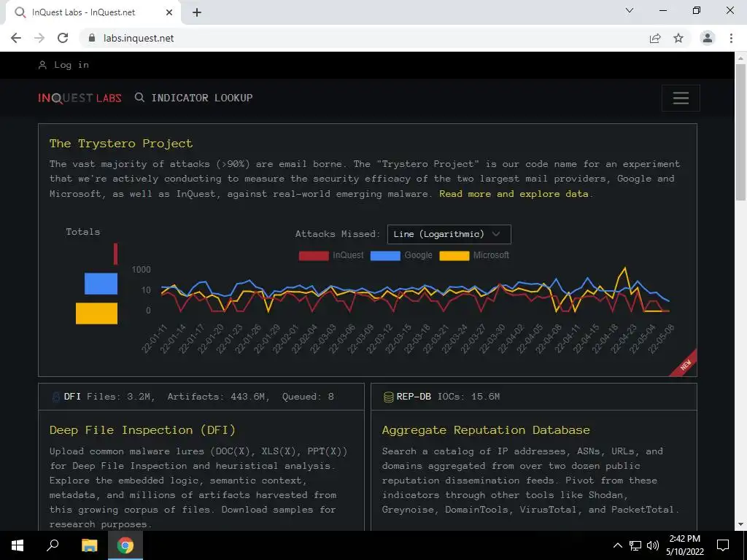The height and width of the screenshot is (560, 747).
Task: Click the Log in link
Action: coord(71,65)
